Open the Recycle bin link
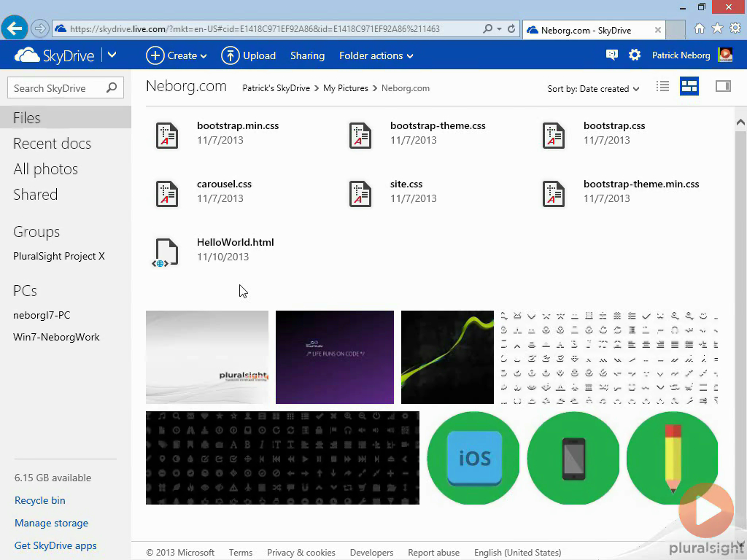 click(x=39, y=500)
